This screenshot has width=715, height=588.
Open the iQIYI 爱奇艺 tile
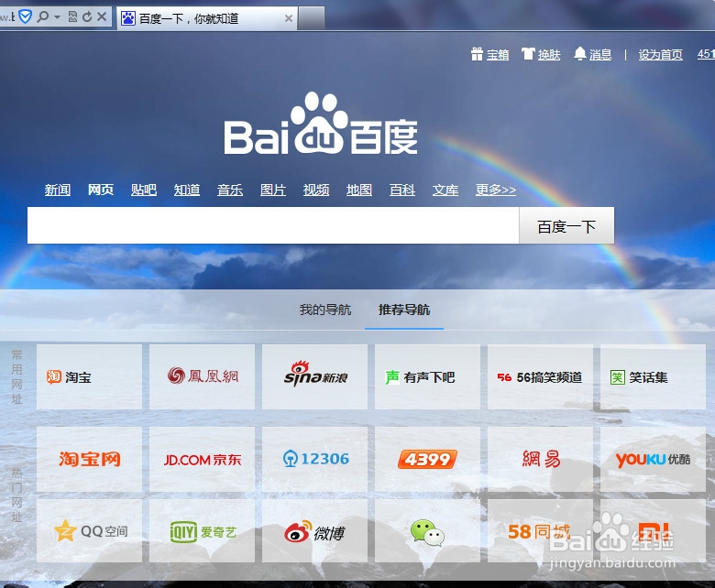(202, 531)
